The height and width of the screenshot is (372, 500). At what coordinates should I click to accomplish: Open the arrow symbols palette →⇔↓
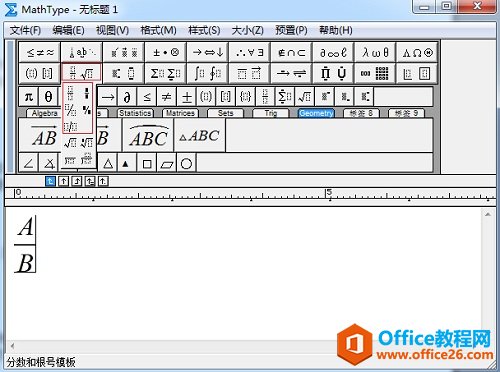point(208,52)
